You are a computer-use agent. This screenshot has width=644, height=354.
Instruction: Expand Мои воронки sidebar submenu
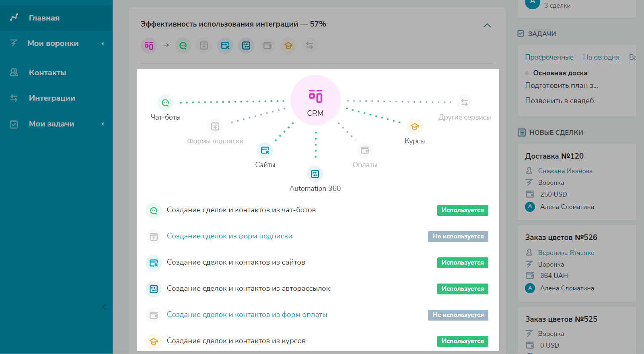click(x=103, y=43)
